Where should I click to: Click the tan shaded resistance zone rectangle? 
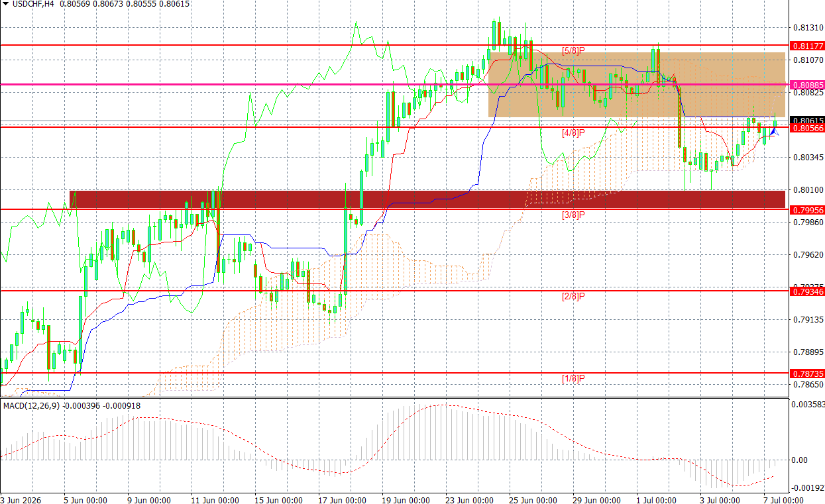(x=636, y=85)
